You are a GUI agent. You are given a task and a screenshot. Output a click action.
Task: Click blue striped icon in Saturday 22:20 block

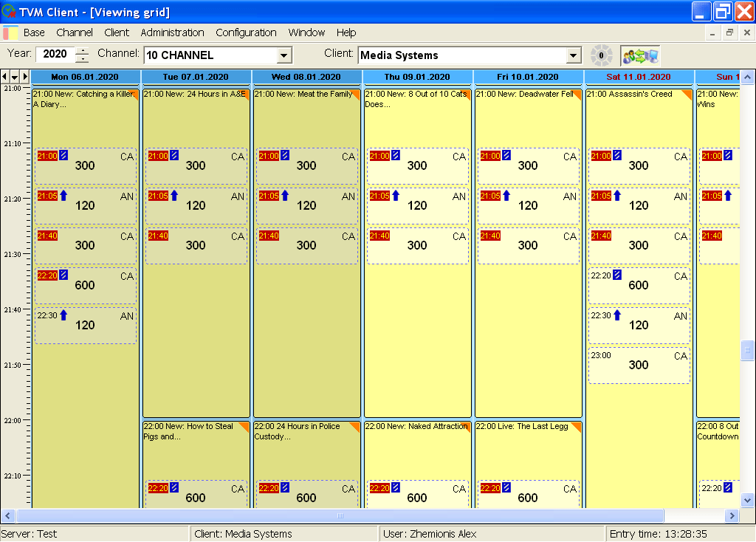pyautogui.click(x=617, y=275)
